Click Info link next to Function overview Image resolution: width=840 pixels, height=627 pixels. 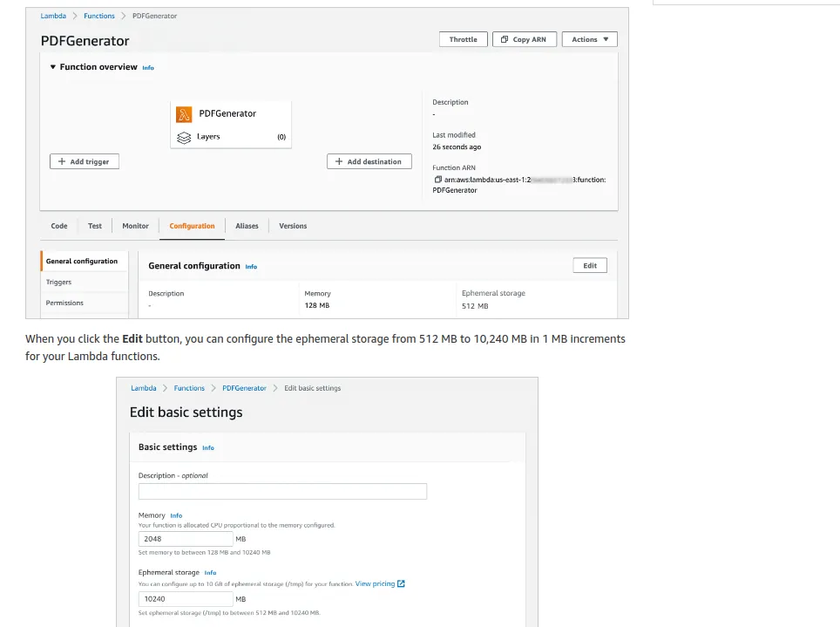[148, 67]
